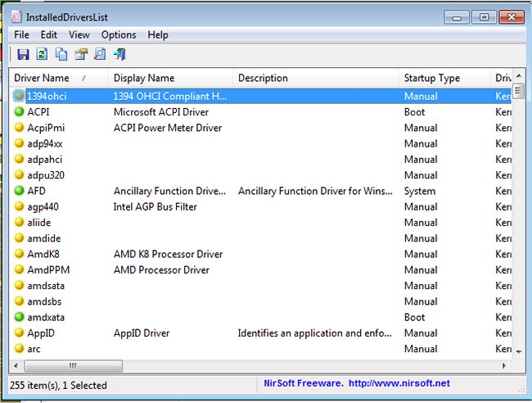Sort by the Display Name column header
The width and height of the screenshot is (532, 403).
171,78
